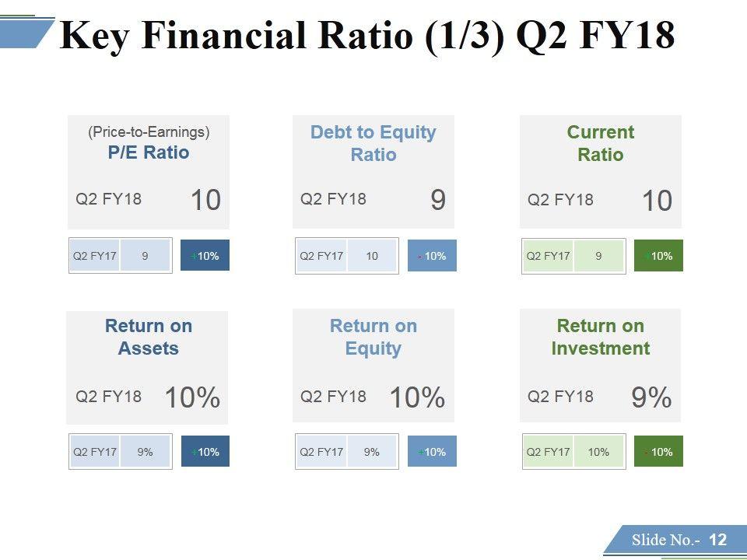
Task: Select the Return on Equity heading
Action: point(373,337)
